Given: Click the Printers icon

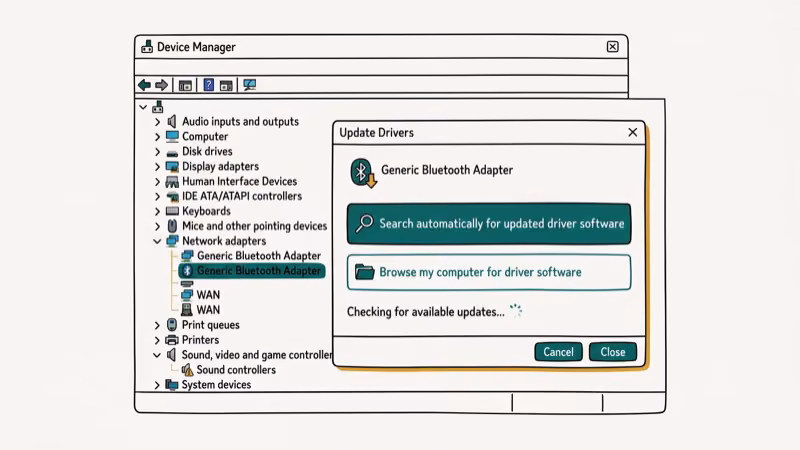Looking at the screenshot, I should coord(172,340).
